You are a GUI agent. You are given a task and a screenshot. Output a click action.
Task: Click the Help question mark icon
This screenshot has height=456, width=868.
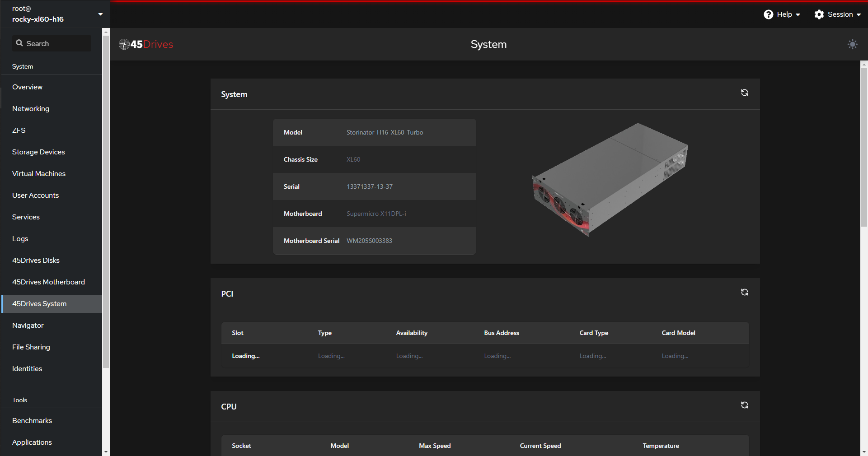click(x=768, y=14)
